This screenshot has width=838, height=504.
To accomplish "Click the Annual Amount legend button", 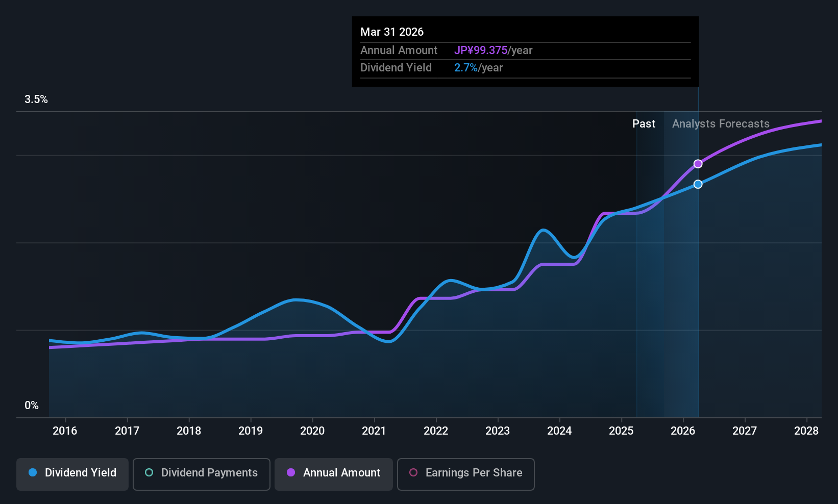I will coord(333,474).
